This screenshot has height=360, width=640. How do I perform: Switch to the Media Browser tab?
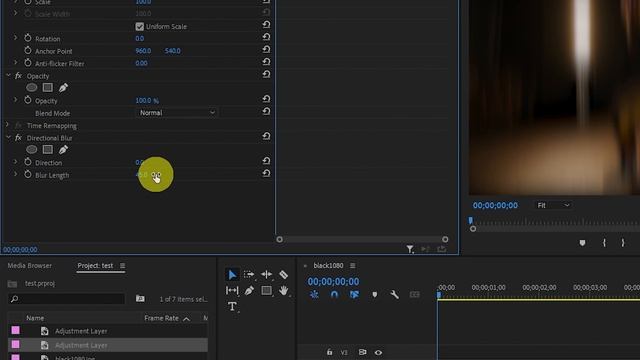(x=30, y=266)
